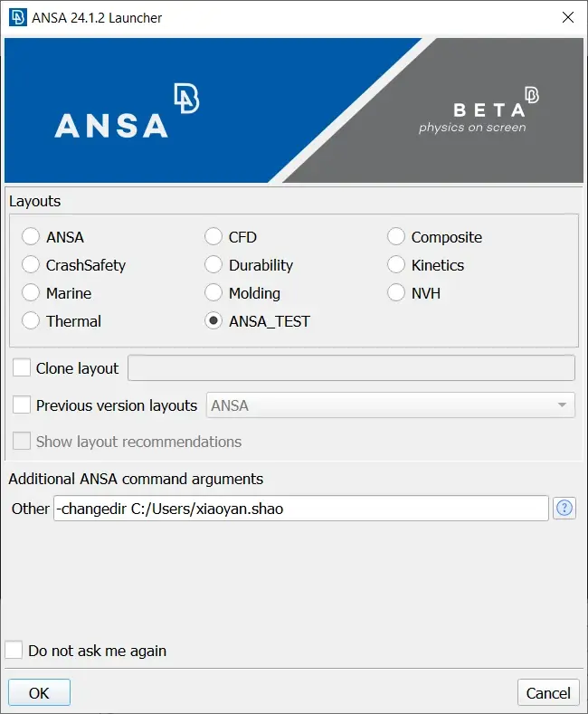
Task: Click the ANSA logo on the blue banner
Action: click(x=127, y=110)
